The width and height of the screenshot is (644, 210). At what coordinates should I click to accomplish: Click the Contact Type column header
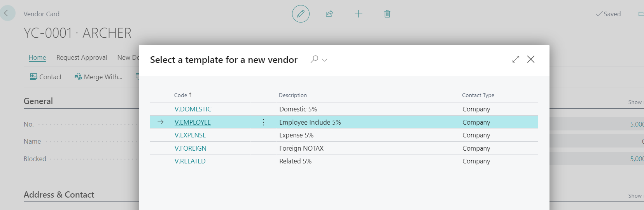tap(478, 95)
